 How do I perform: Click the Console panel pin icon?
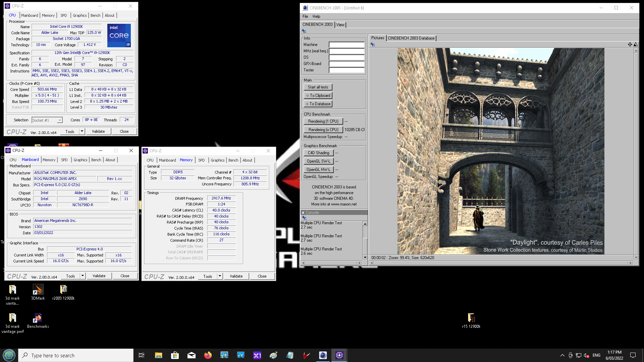(x=304, y=218)
